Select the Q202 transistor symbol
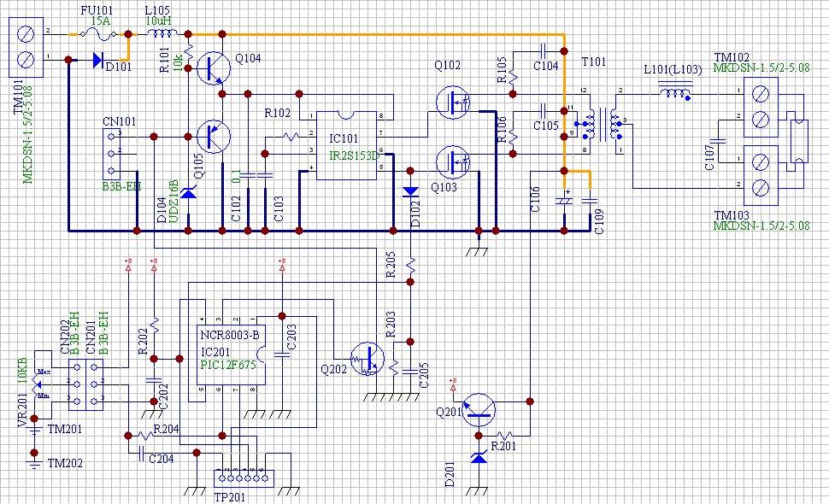Screen dimensions: 829x504 tap(368, 360)
